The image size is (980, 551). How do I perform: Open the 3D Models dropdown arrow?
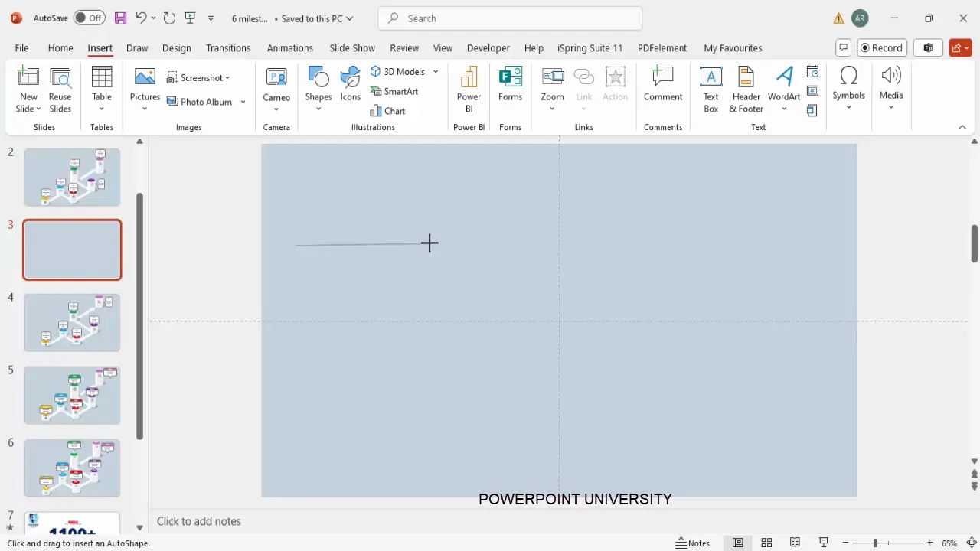tap(435, 71)
